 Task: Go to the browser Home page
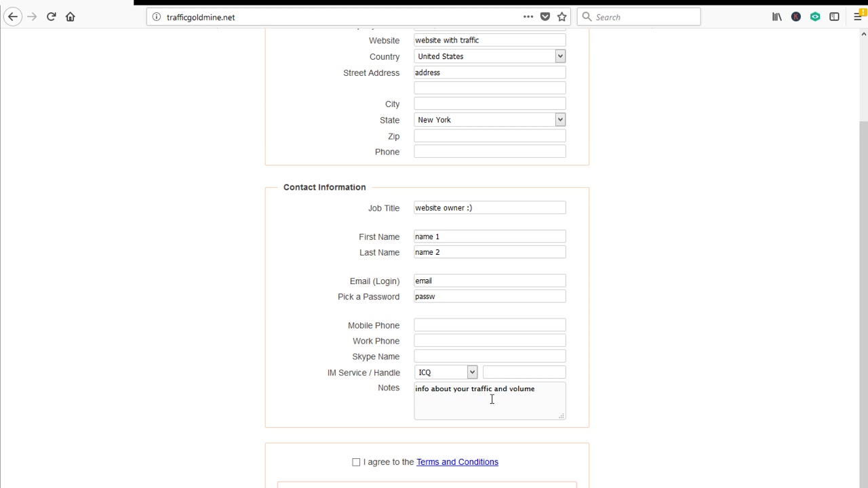click(70, 17)
